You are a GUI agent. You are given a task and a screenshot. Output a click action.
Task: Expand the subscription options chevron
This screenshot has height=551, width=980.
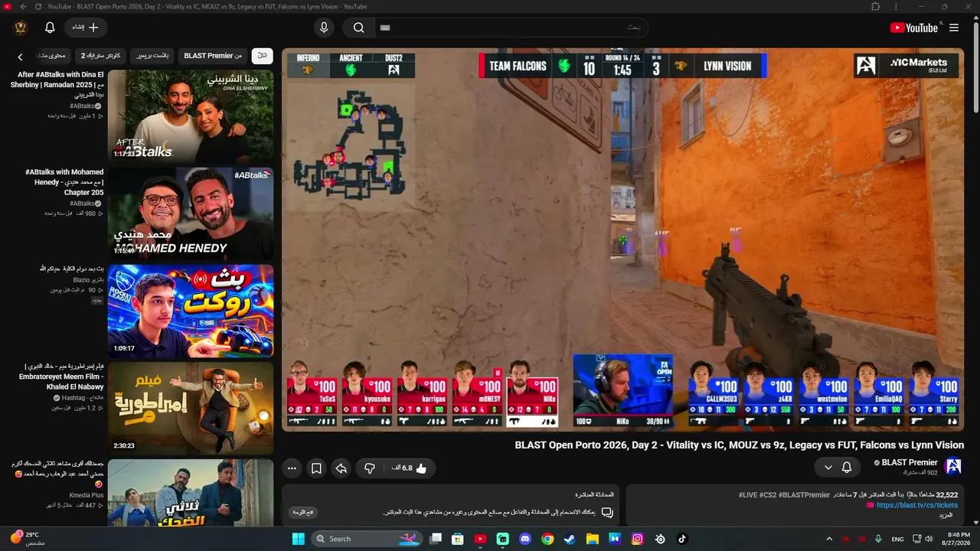pyautogui.click(x=828, y=467)
